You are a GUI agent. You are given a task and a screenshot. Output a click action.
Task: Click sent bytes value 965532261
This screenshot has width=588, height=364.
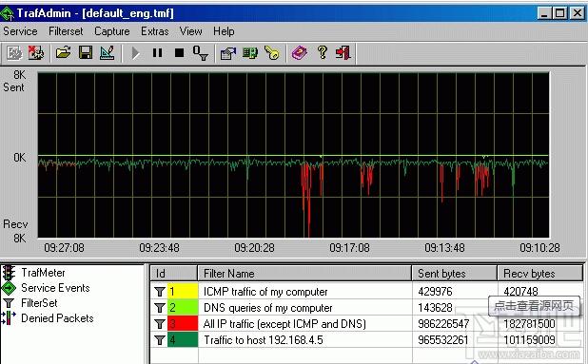pyautogui.click(x=443, y=339)
